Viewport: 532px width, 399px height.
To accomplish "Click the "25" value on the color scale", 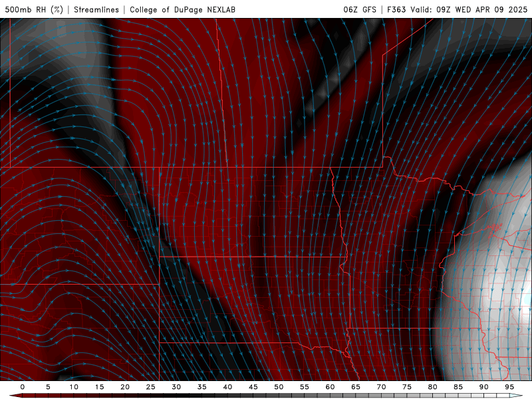I will pyautogui.click(x=151, y=387).
